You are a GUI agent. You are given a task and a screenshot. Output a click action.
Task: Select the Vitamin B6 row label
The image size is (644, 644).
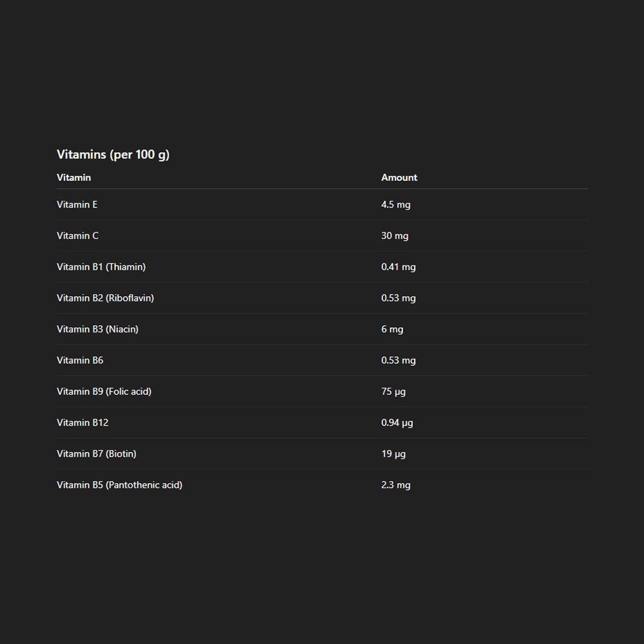click(80, 361)
